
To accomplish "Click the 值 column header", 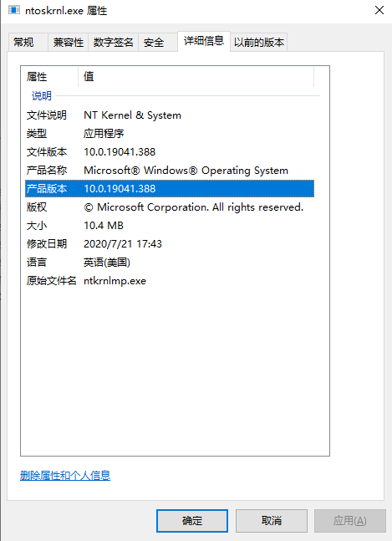I will point(196,77).
